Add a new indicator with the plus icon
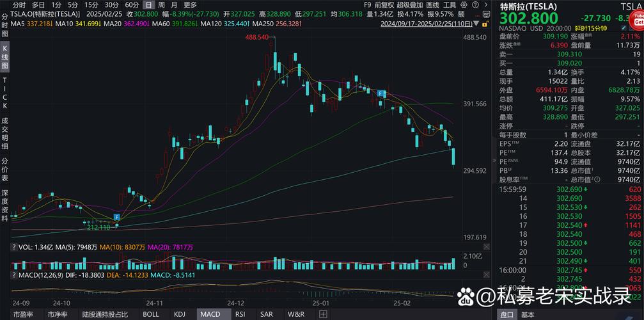 pyautogui.click(x=324, y=314)
